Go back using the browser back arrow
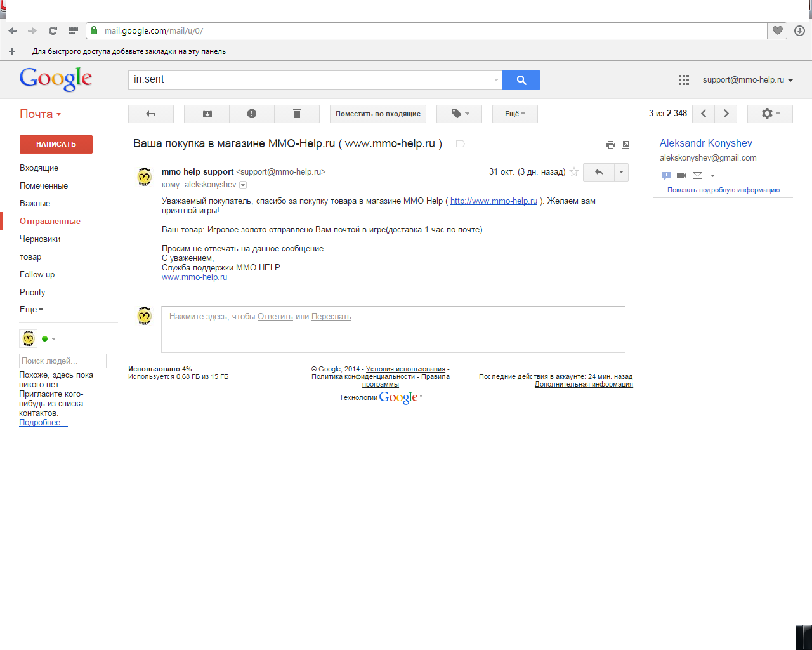812x650 pixels. pyautogui.click(x=13, y=30)
